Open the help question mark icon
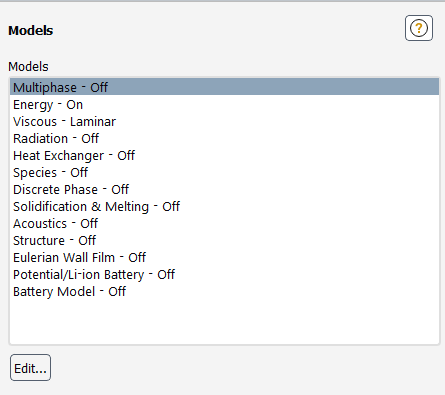 coord(419,28)
